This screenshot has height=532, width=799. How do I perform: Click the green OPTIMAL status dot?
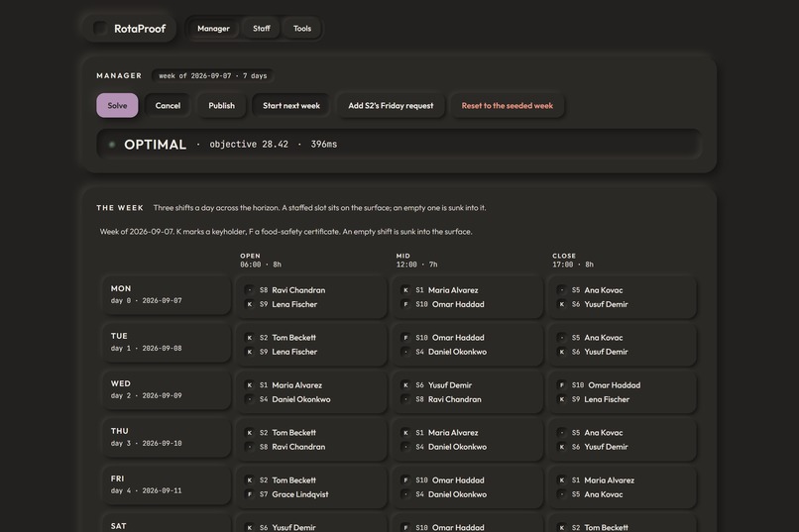coord(112,145)
